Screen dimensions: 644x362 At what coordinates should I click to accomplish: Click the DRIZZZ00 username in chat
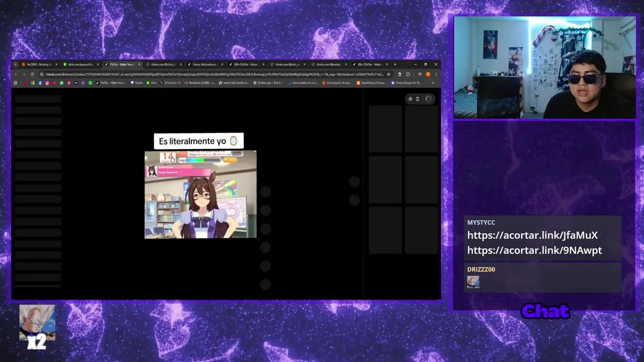(x=481, y=269)
